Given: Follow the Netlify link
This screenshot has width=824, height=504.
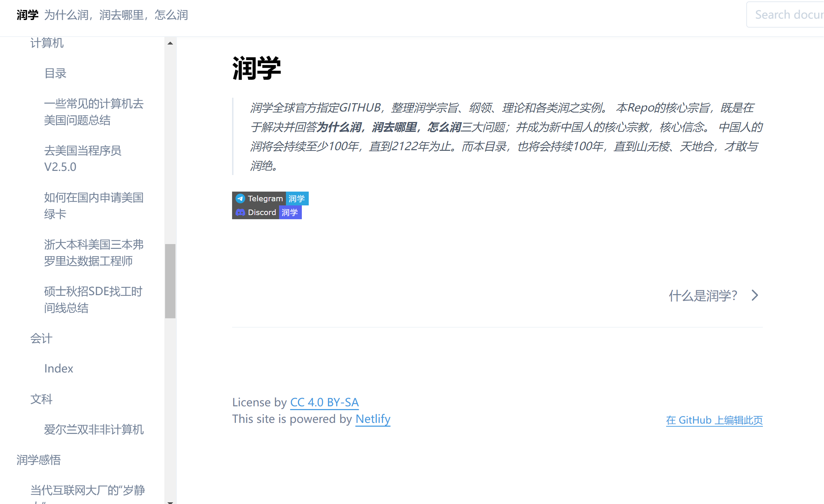Looking at the screenshot, I should [x=373, y=419].
